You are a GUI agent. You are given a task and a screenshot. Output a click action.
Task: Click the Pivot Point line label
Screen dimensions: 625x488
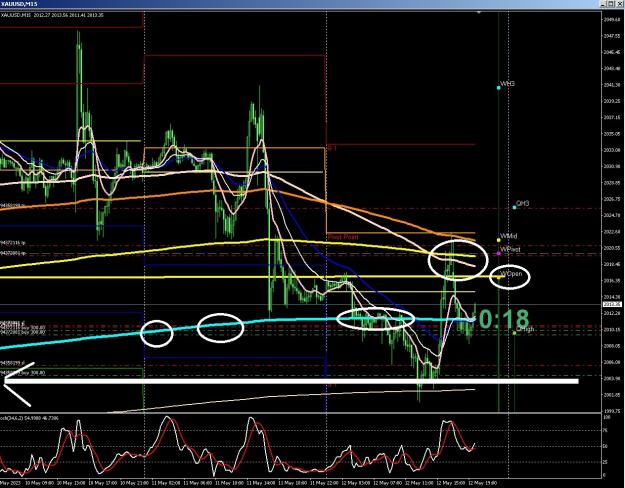click(343, 237)
